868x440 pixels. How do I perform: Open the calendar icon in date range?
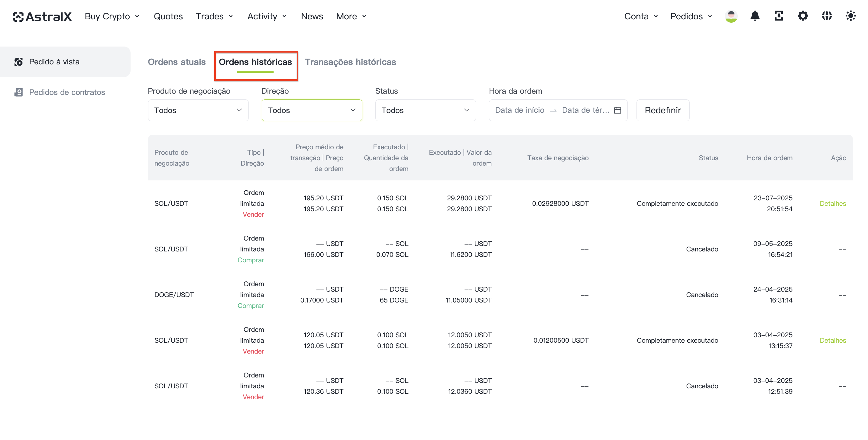(x=617, y=110)
